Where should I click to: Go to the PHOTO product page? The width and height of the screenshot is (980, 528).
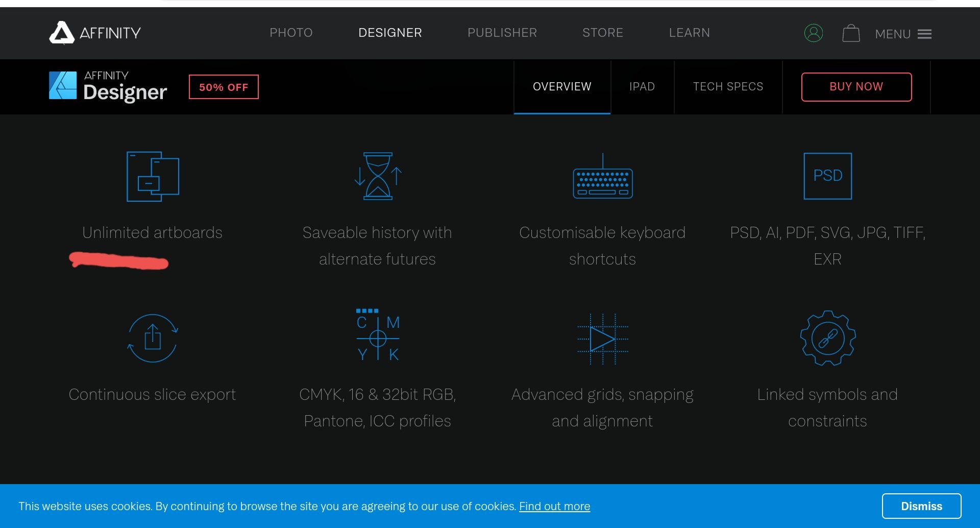point(291,33)
